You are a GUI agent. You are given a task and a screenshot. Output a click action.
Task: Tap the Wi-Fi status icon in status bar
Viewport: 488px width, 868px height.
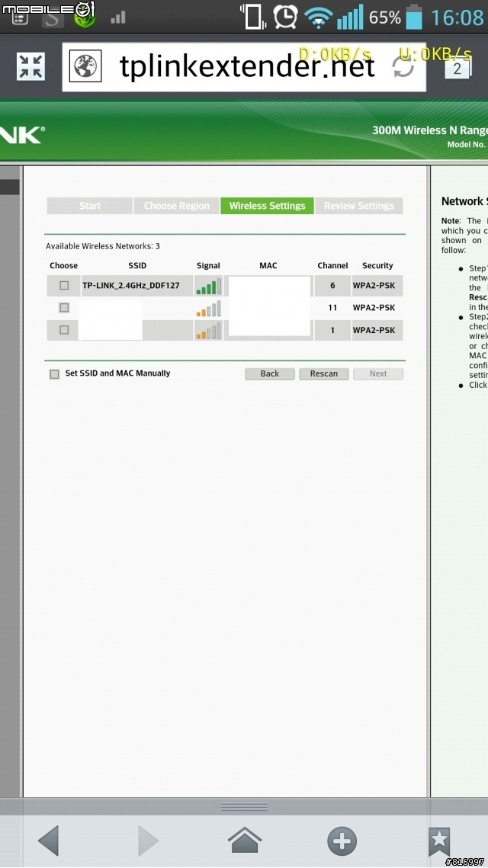coord(318,18)
